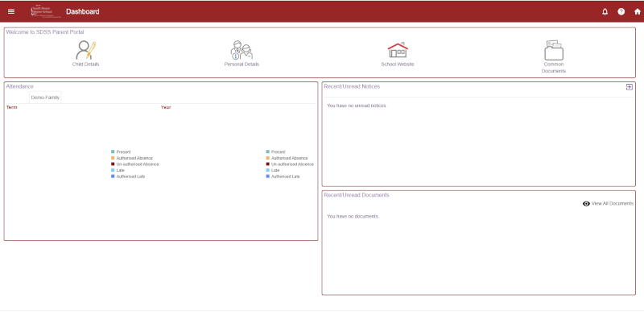The height and width of the screenshot is (312, 644).
Task: Open School Website house icon
Action: pos(398,50)
